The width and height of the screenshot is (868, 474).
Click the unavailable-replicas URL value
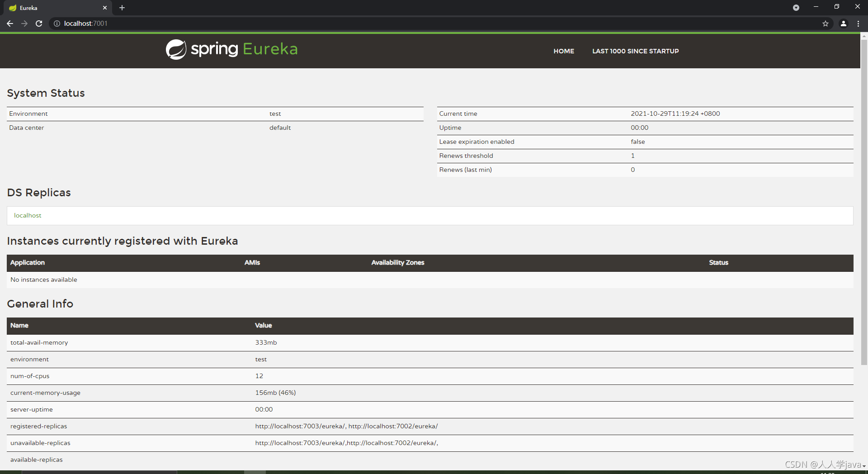[x=347, y=443]
